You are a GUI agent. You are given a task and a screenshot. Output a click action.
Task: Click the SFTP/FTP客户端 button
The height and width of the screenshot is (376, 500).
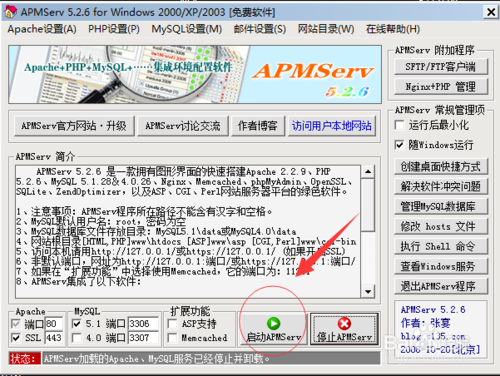(440, 67)
